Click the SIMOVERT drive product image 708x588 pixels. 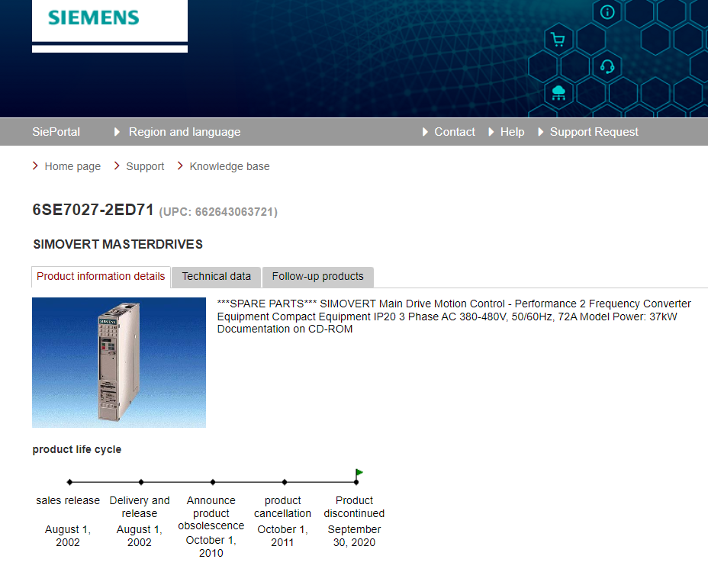click(x=119, y=362)
